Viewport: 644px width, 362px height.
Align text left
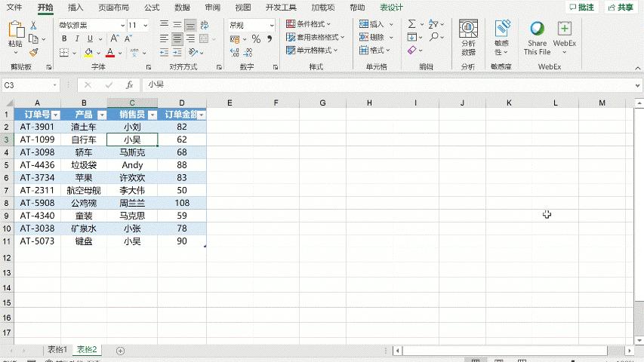[164, 39]
